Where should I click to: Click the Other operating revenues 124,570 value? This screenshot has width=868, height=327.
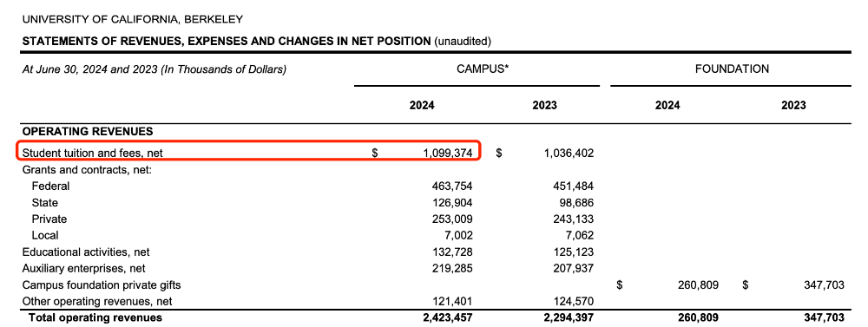tap(574, 302)
